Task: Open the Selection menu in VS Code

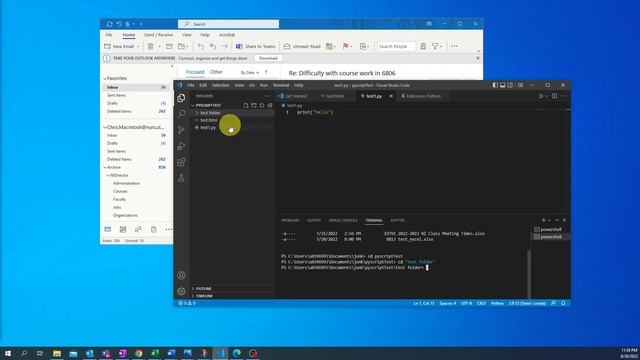Action: (x=220, y=85)
